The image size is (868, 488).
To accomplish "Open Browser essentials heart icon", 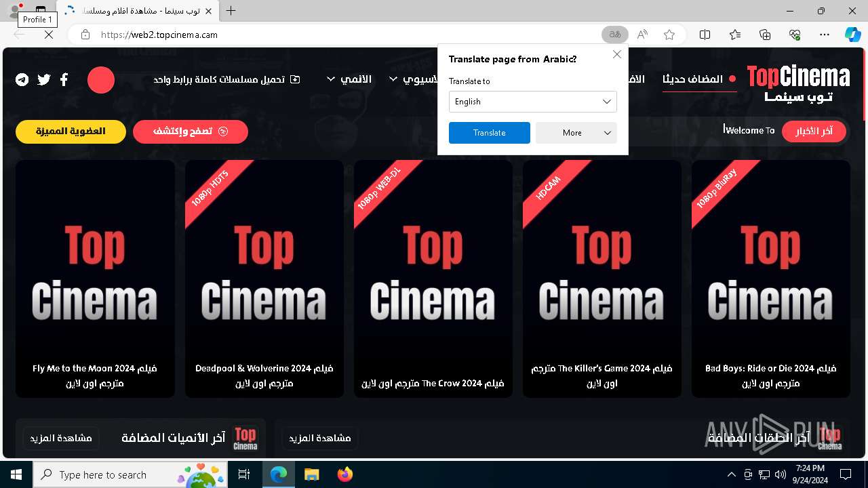I will point(795,35).
